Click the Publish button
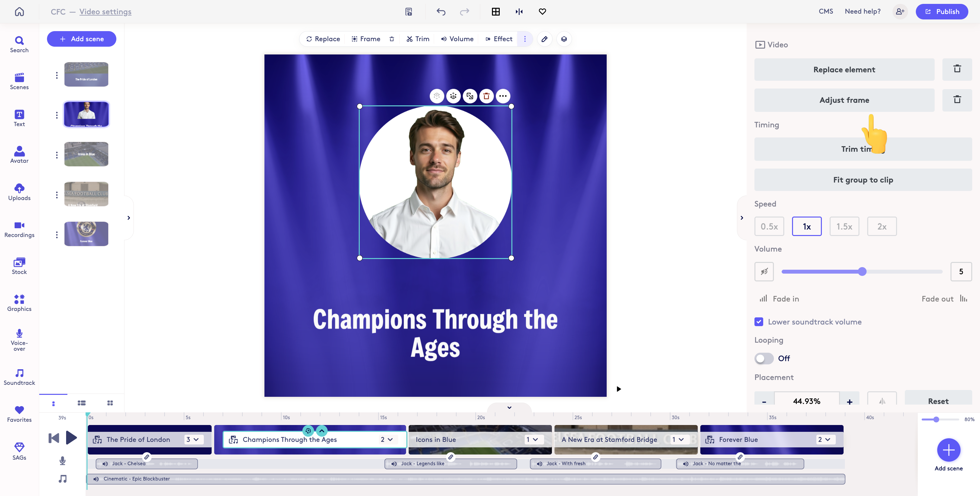This screenshot has width=980, height=496. click(941, 11)
